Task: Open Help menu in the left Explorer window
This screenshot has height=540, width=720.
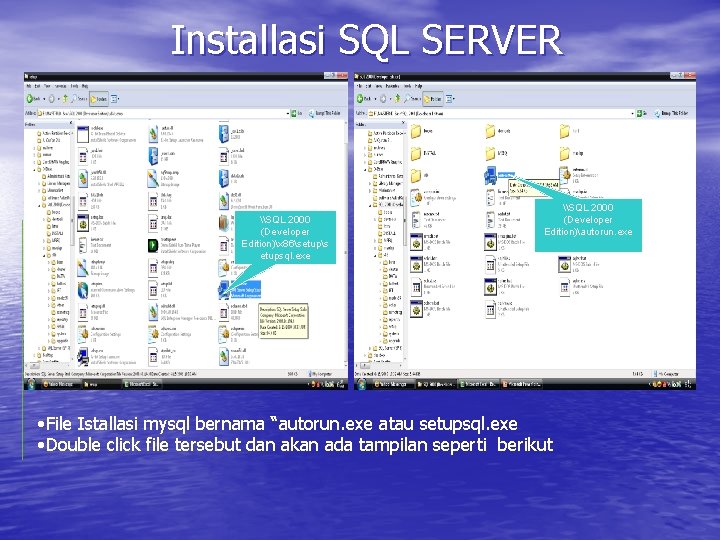Action: (x=85, y=86)
